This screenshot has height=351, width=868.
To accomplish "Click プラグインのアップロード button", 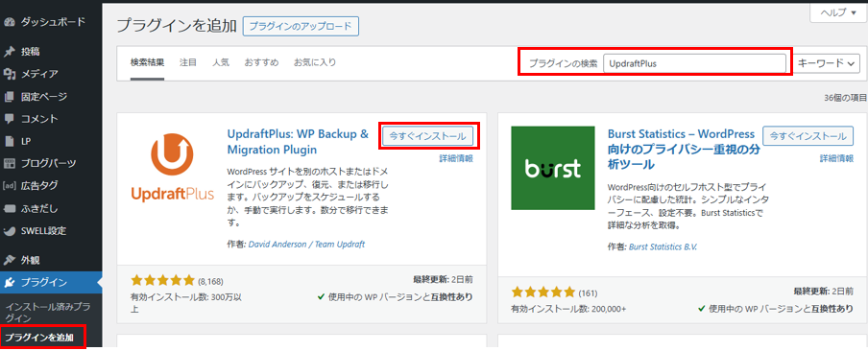I will click(301, 26).
